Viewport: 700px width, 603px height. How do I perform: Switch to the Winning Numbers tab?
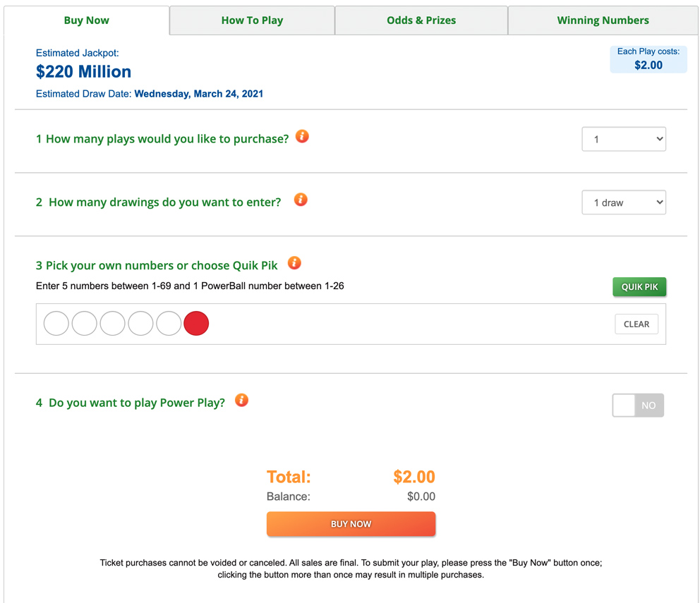[x=602, y=20]
